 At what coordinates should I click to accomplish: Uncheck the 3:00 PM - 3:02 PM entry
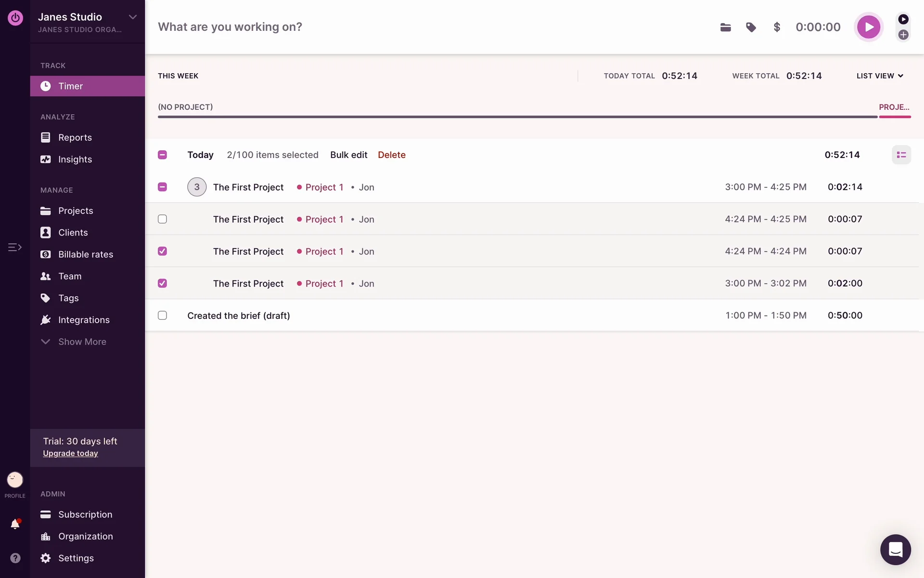[x=162, y=283]
